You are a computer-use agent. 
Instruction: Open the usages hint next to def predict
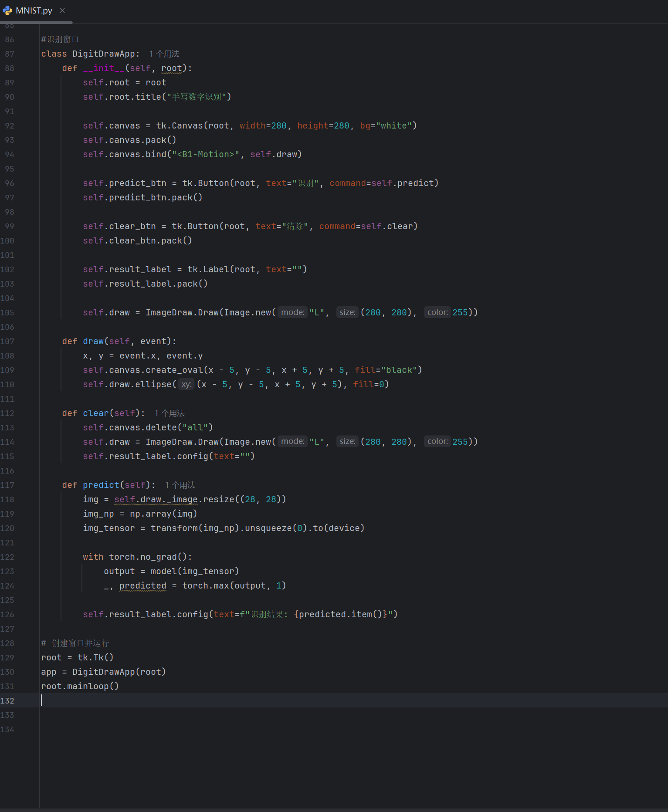[x=180, y=485]
